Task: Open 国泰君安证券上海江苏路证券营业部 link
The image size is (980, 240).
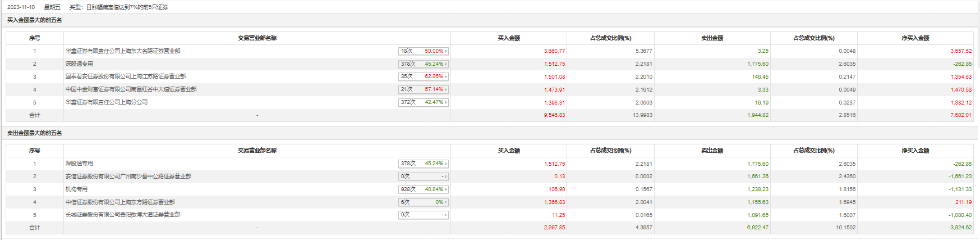Action: tap(126, 76)
